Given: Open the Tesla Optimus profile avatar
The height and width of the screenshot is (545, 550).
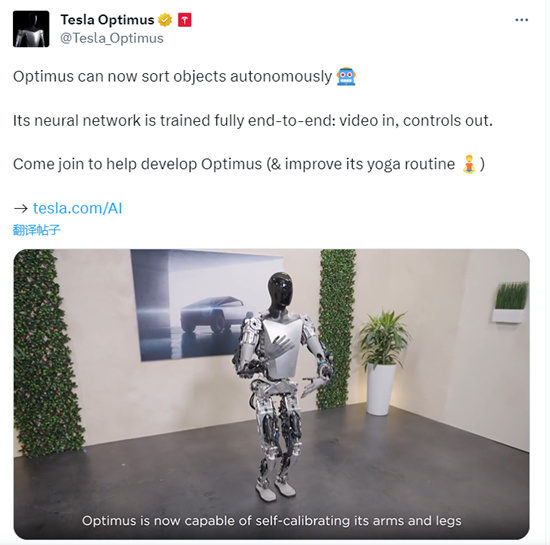Looking at the screenshot, I should (31, 29).
